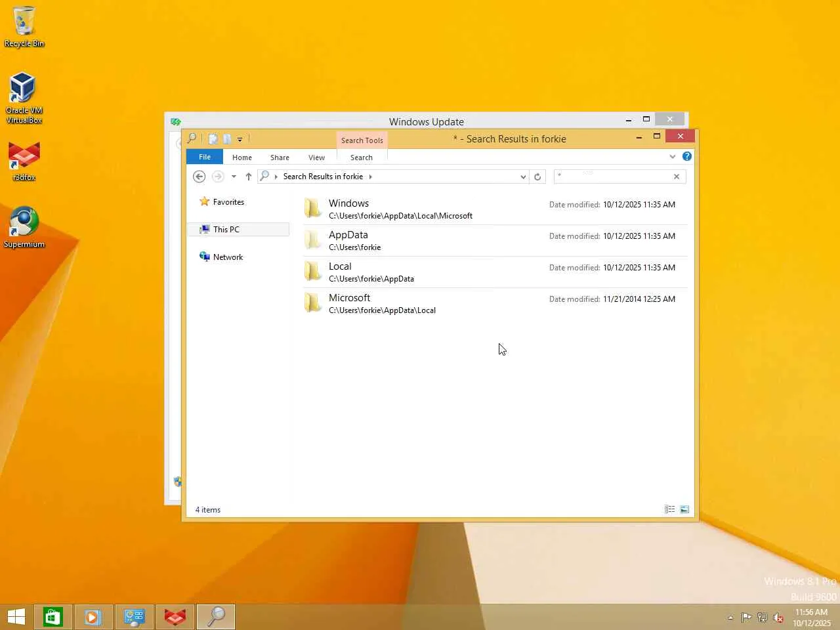
Task: Open the network tray icon
Action: point(762,618)
